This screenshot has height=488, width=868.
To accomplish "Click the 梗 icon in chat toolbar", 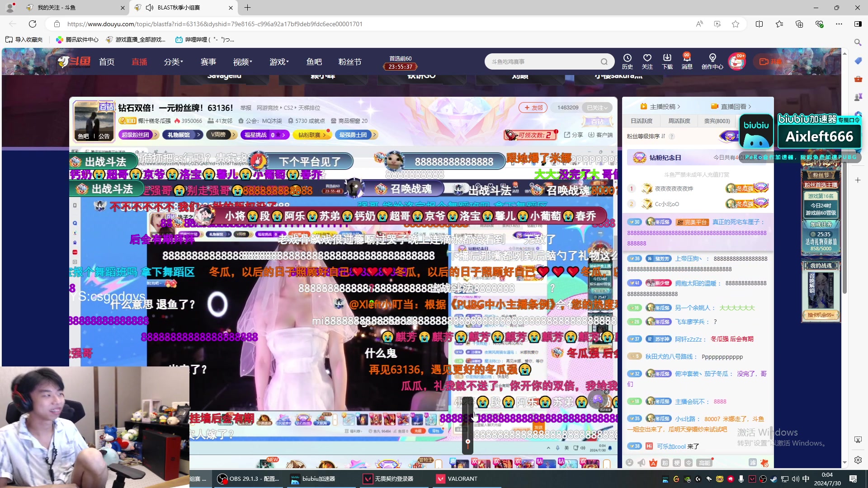I will click(x=677, y=463).
